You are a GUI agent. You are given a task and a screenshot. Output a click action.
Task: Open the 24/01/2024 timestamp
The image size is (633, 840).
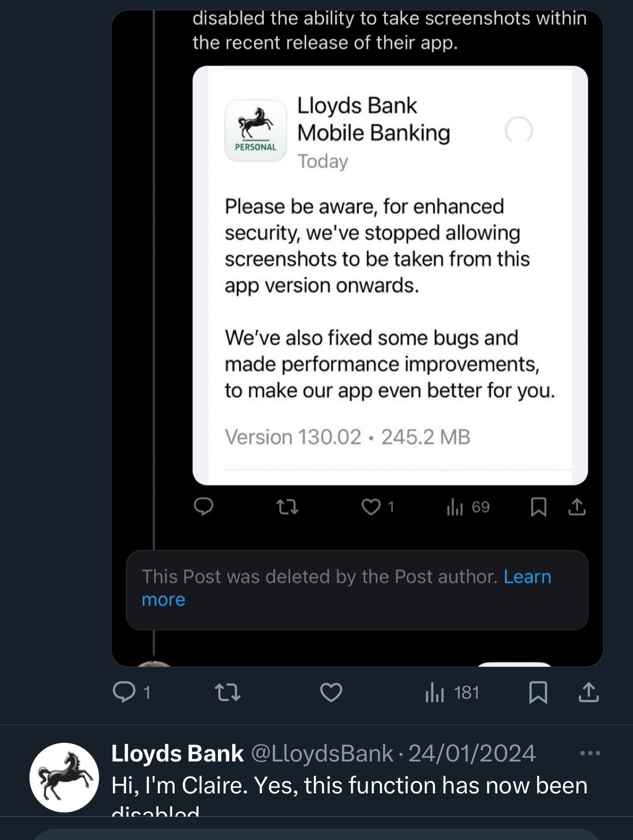click(472, 754)
